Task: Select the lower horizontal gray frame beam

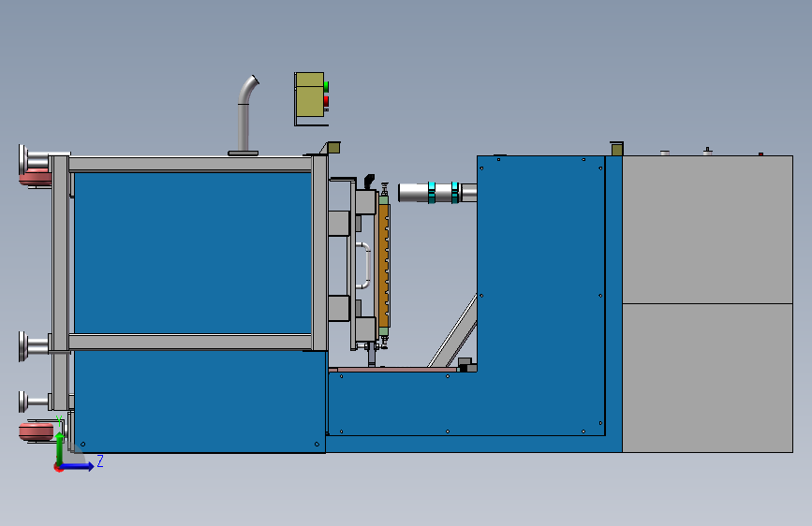Action: pyautogui.click(x=190, y=342)
